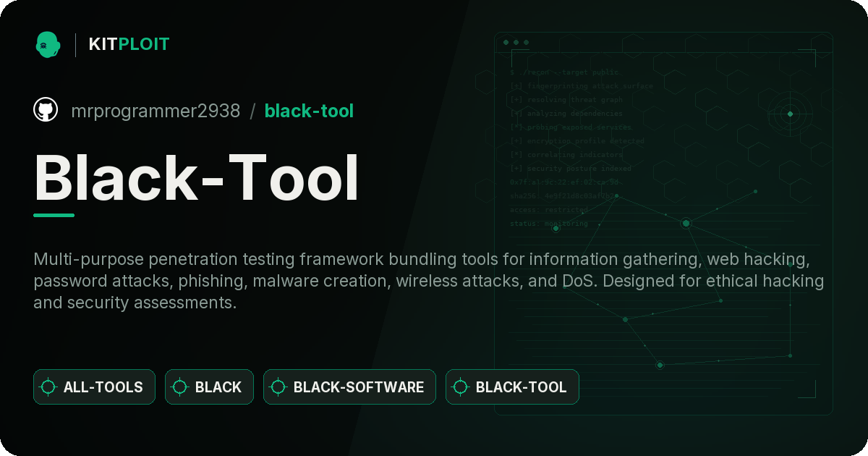Open the mrprogrammer2938 owner name

point(156,111)
